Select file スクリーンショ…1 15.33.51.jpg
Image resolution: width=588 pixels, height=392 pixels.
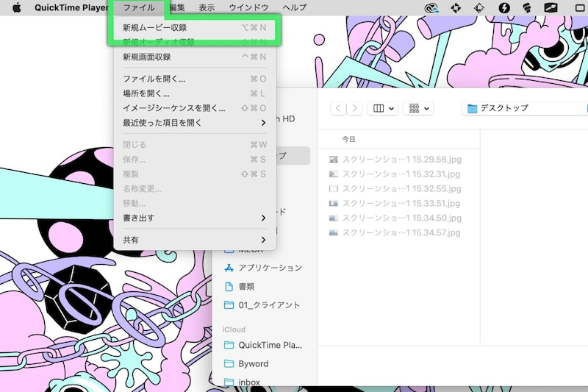[x=395, y=203]
